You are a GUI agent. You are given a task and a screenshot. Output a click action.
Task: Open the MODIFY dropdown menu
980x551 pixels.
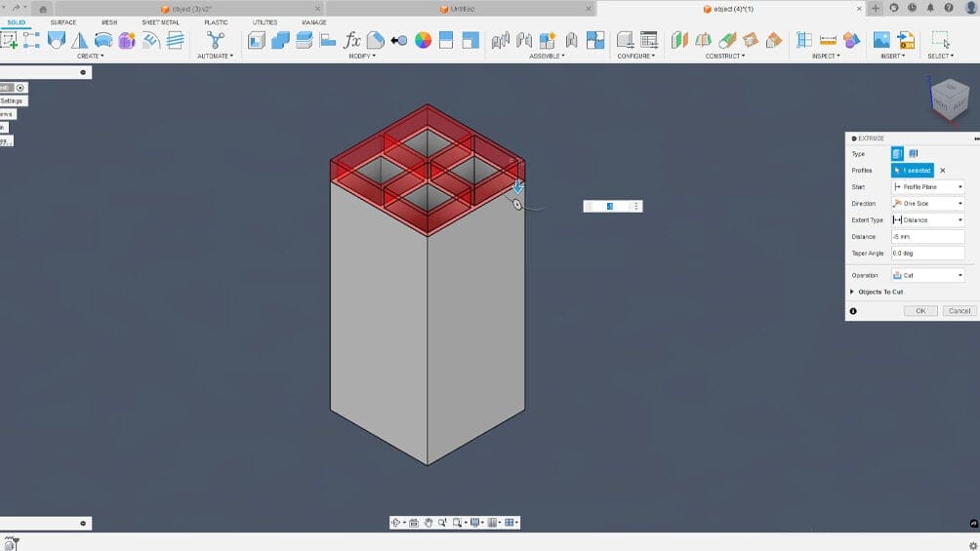coord(362,57)
